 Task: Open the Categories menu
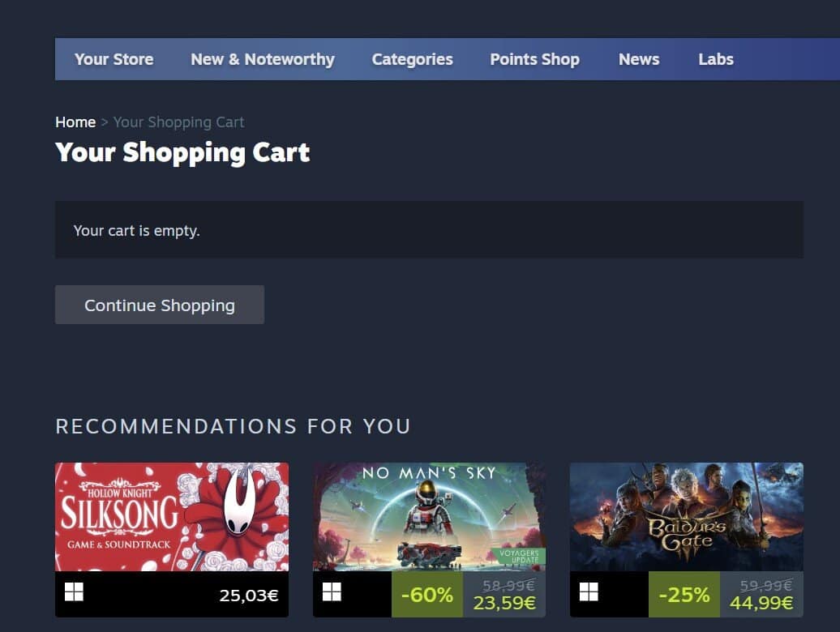412,59
